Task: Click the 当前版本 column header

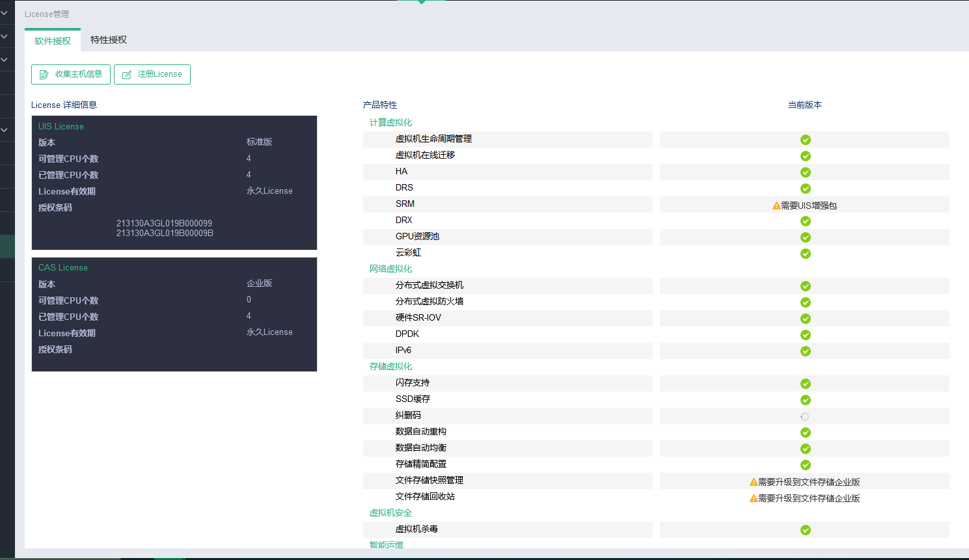Action: pyautogui.click(x=805, y=105)
